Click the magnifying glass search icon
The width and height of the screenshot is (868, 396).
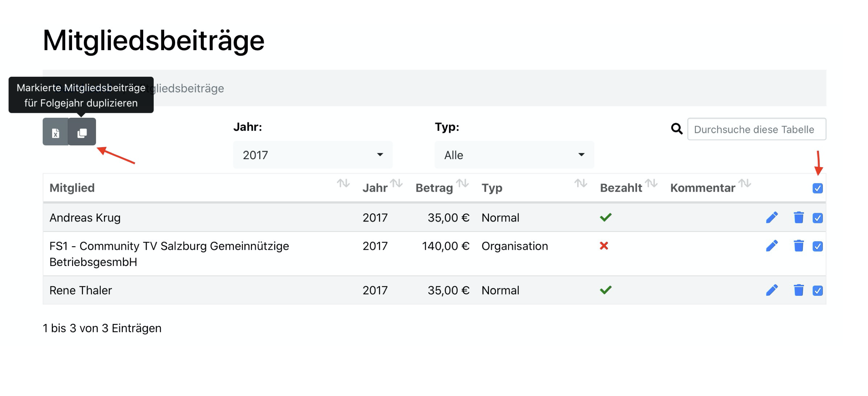677,129
